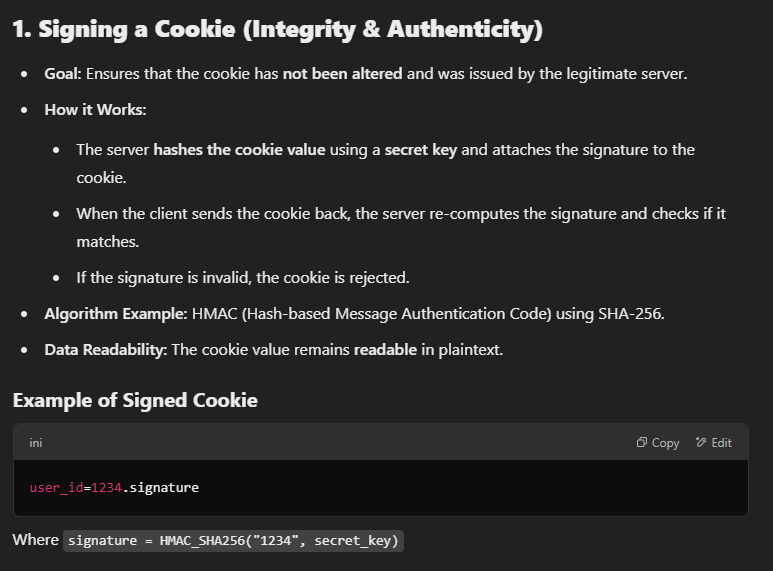
Task: Click the bold 'not been altered' text
Action: 342,74
